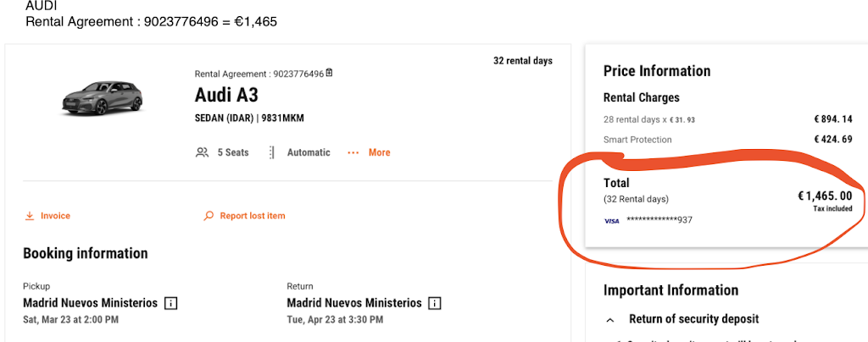Click the Visa card logo
The height and width of the screenshot is (342, 868).
coord(612,220)
